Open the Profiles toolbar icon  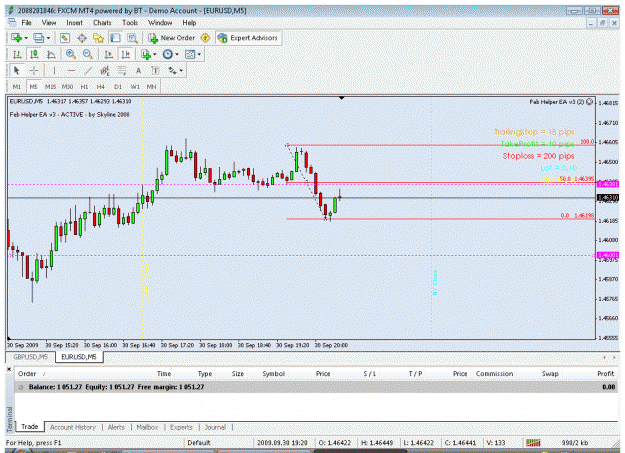(x=38, y=38)
